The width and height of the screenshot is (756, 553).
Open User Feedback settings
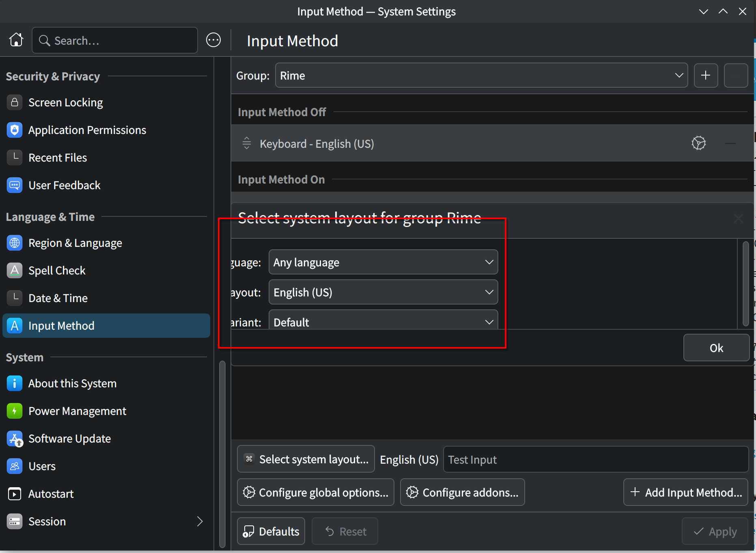coord(106,185)
